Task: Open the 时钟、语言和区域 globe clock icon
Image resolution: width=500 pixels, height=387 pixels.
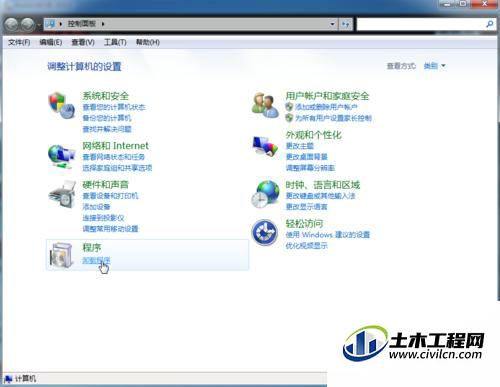Action: 265,194
